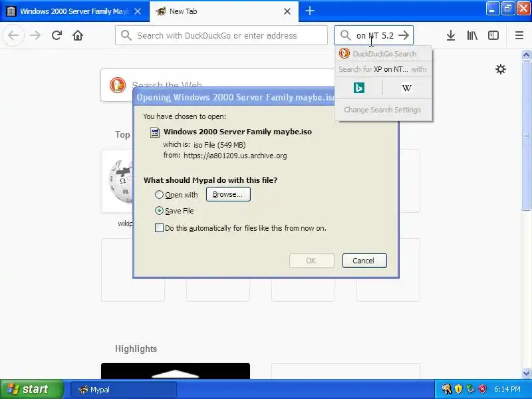
Task: Click the Cancel button in dialog
Action: click(364, 261)
